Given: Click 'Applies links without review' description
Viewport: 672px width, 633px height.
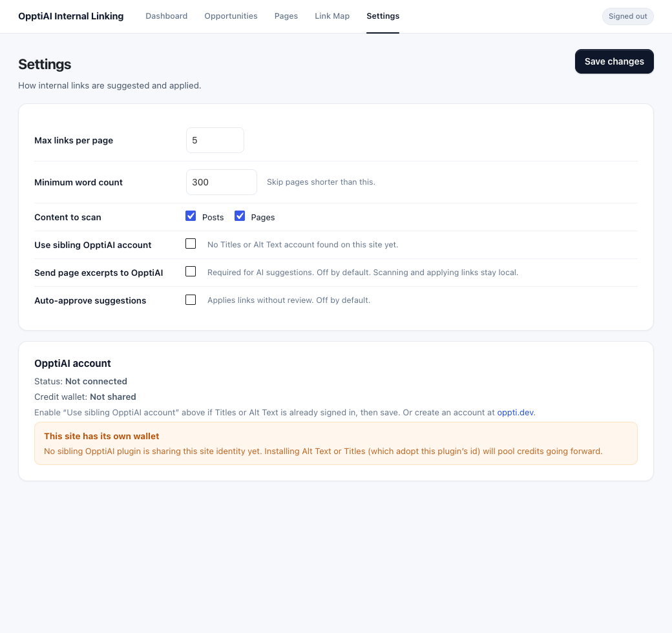Looking at the screenshot, I should [288, 300].
